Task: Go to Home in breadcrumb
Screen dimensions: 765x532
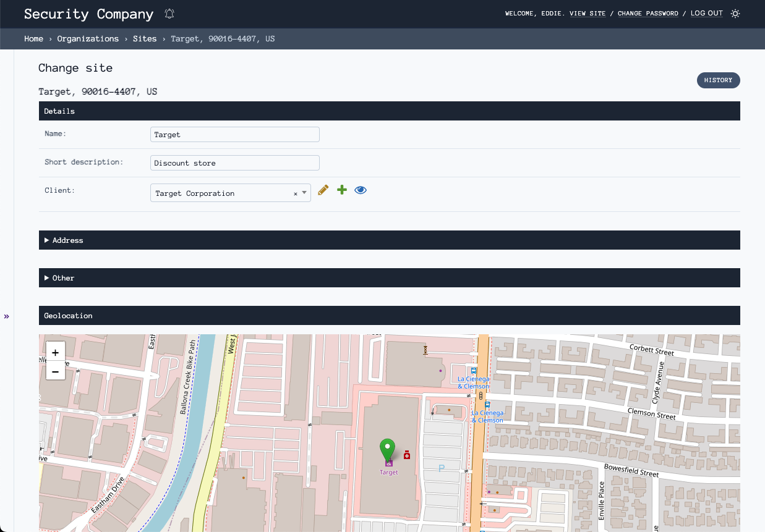Action: [x=34, y=39]
